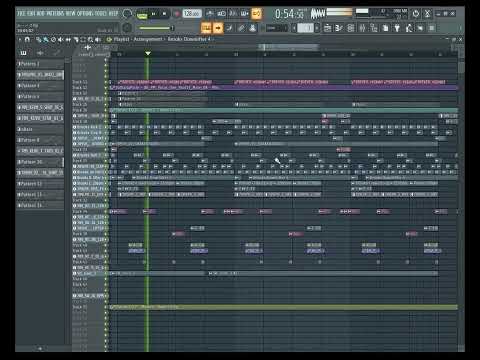Open the Browser view icon
This screenshot has height=360, width=480.
click(x=374, y=28)
